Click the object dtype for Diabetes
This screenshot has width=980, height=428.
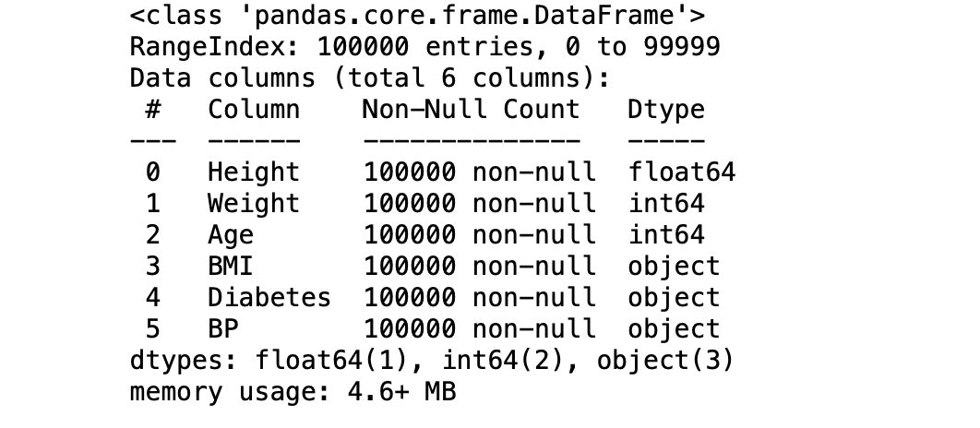(x=675, y=299)
